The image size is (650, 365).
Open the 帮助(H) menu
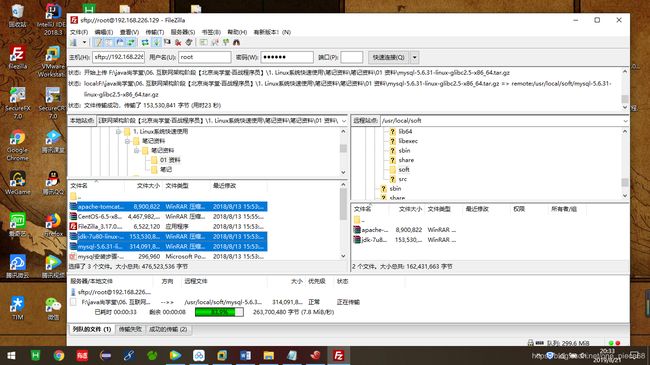coord(237,32)
